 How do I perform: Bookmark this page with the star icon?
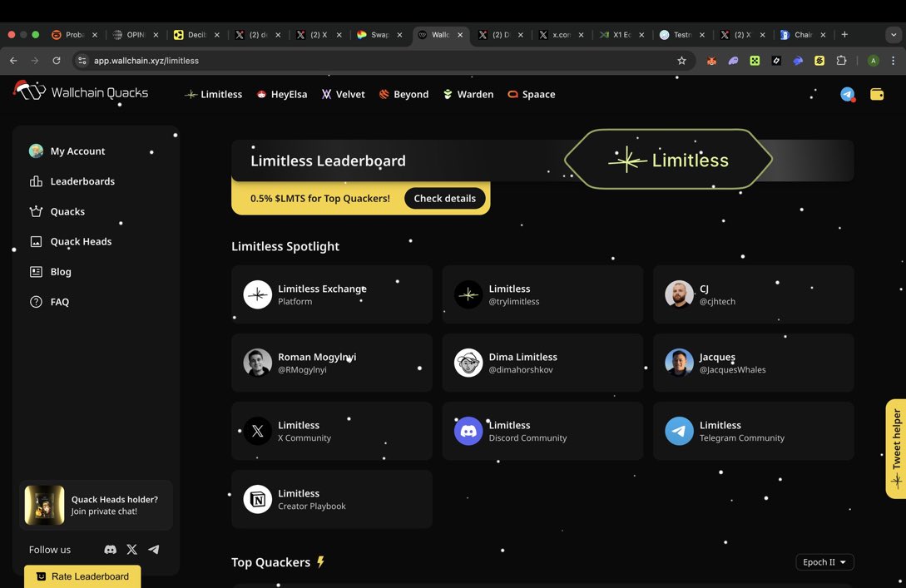coord(682,61)
